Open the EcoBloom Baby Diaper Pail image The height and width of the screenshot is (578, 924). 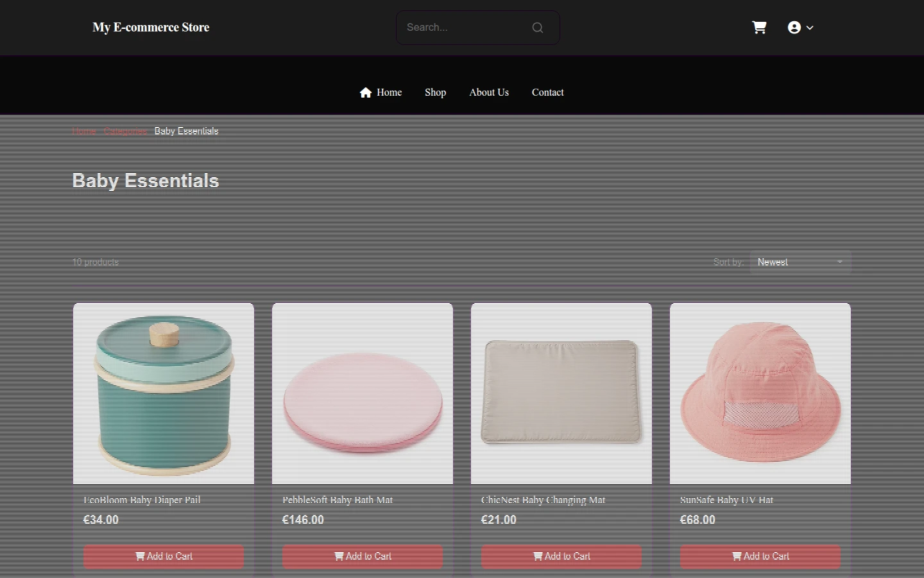tap(164, 393)
